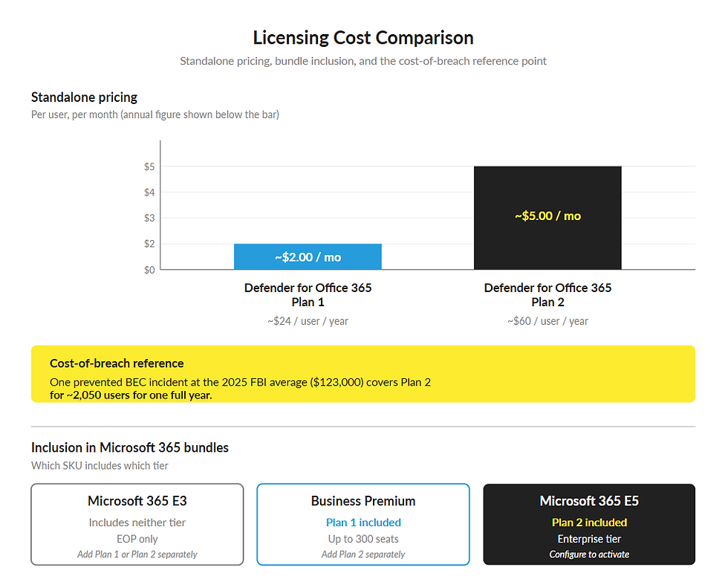The height and width of the screenshot is (579, 728).
Task: Click 'Up to 300 seats' text
Action: [363, 539]
